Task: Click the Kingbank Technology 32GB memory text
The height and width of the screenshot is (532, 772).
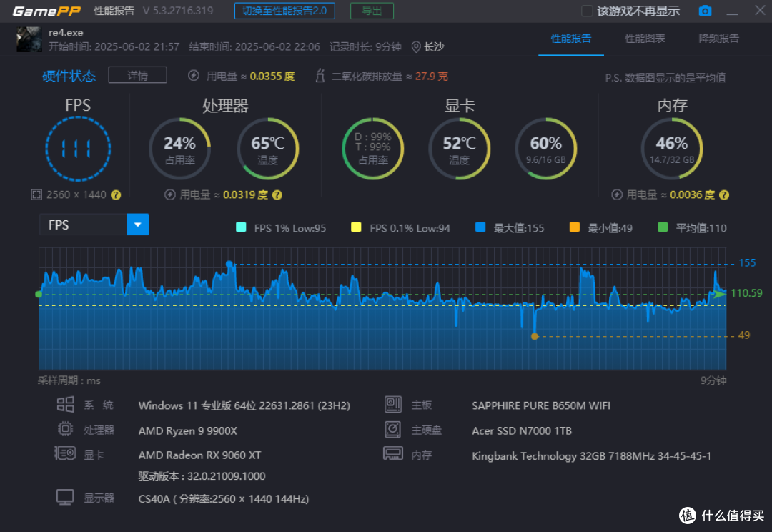Action: 591,455
